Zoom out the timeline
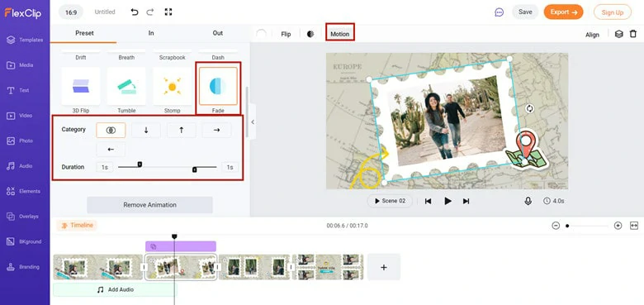Screen dimensions: 644x305 click(x=556, y=226)
